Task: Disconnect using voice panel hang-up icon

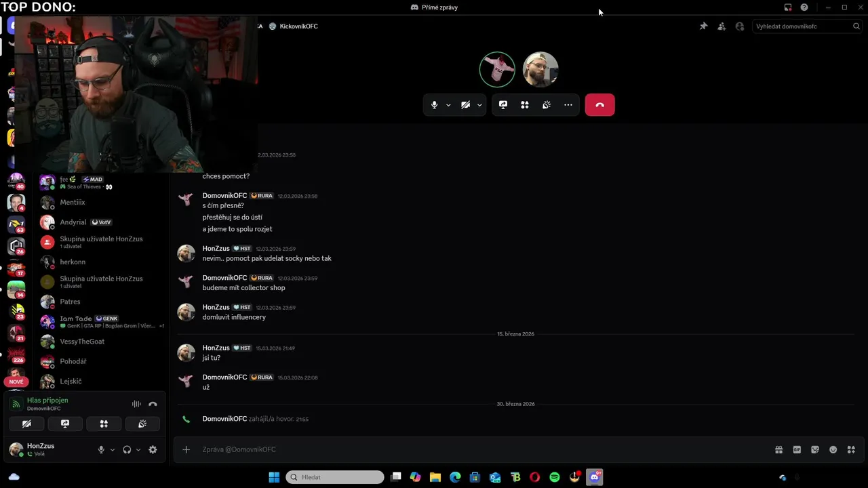Action: (153, 404)
